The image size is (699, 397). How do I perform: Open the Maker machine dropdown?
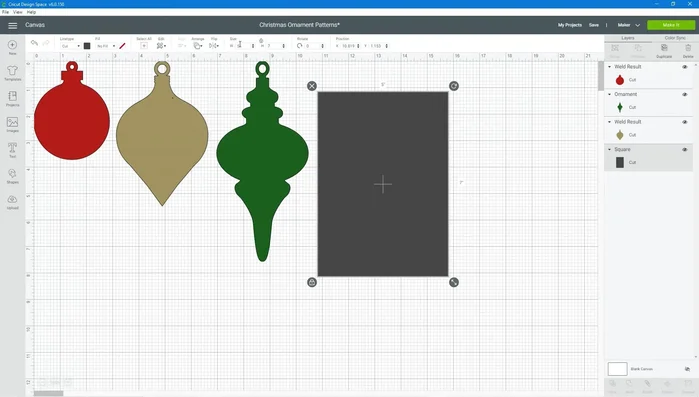tap(628, 25)
